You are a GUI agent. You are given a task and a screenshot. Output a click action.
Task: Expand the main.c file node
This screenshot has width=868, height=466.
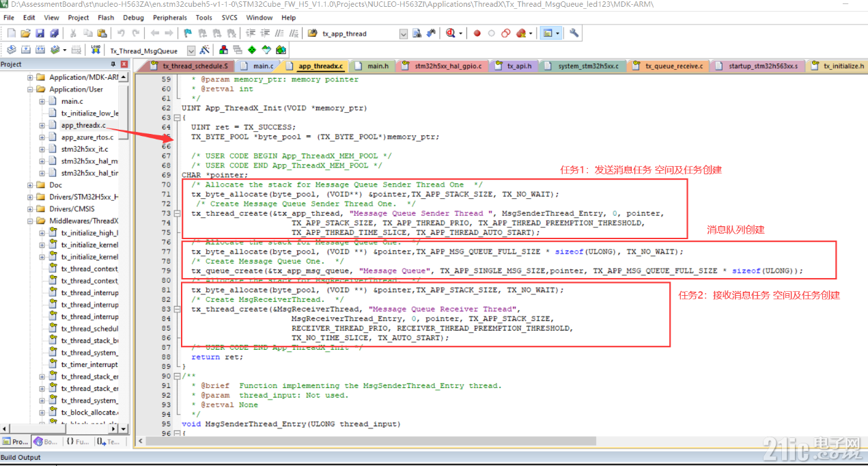point(42,101)
